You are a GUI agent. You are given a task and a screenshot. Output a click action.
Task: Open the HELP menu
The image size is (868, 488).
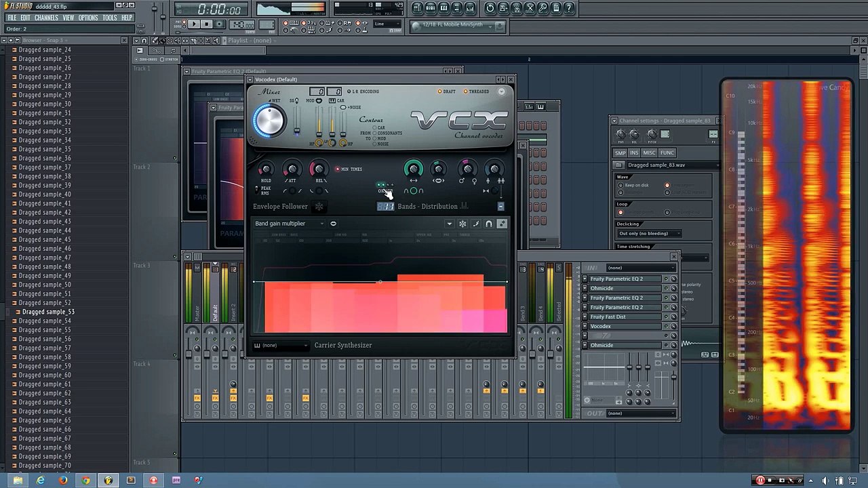coord(127,18)
